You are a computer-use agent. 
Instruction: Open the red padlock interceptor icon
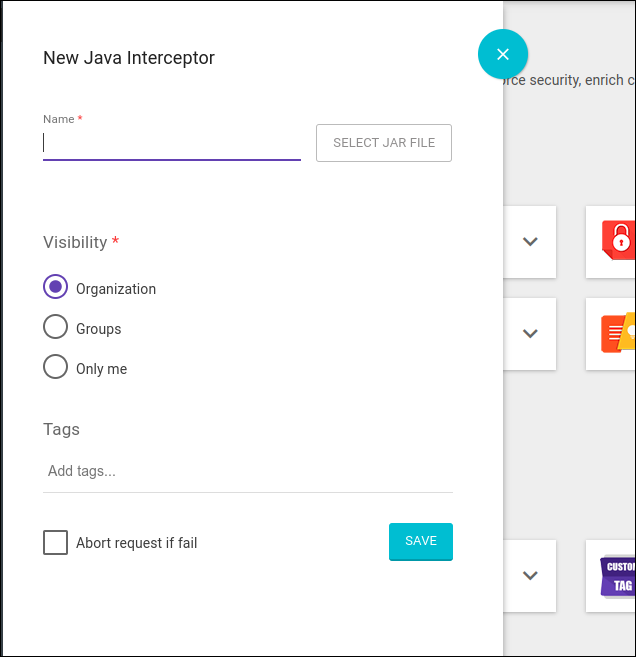click(x=618, y=241)
